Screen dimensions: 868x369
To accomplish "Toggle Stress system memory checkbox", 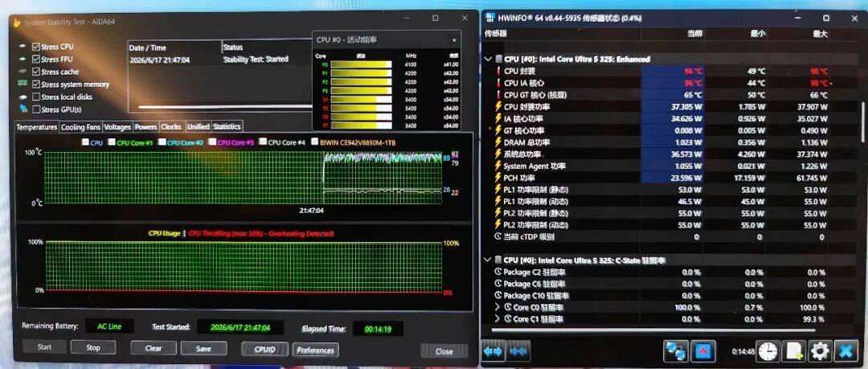I will [x=36, y=84].
